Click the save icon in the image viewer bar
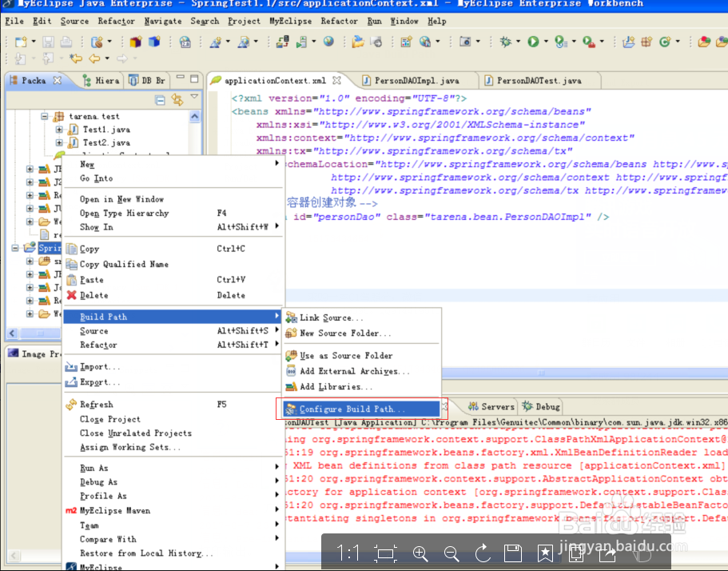The width and height of the screenshot is (728, 571). 512,553
